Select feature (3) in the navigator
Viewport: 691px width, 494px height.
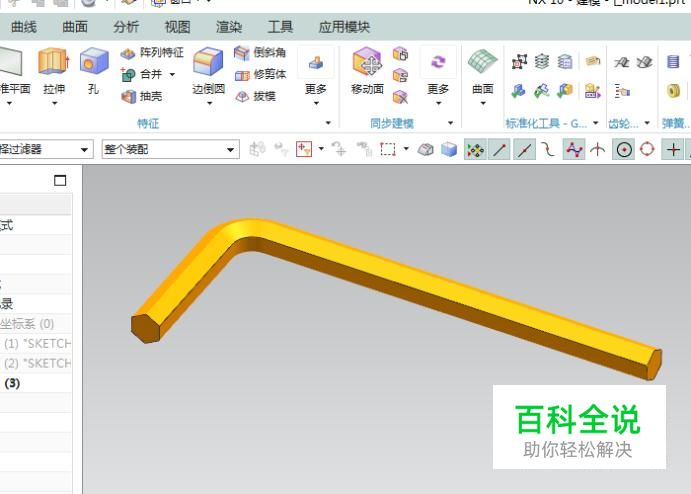36,383
